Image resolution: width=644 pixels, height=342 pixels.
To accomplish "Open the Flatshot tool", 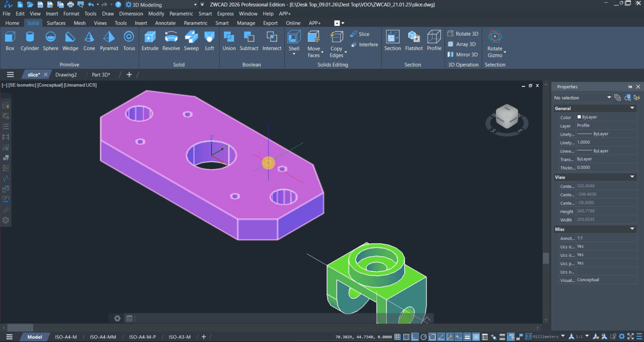I will click(x=414, y=41).
